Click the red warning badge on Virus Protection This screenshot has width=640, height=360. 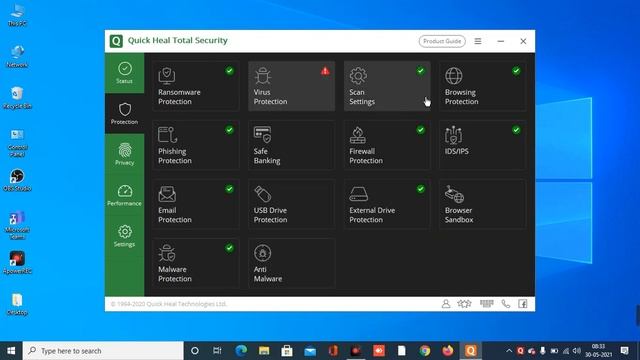[x=325, y=71]
